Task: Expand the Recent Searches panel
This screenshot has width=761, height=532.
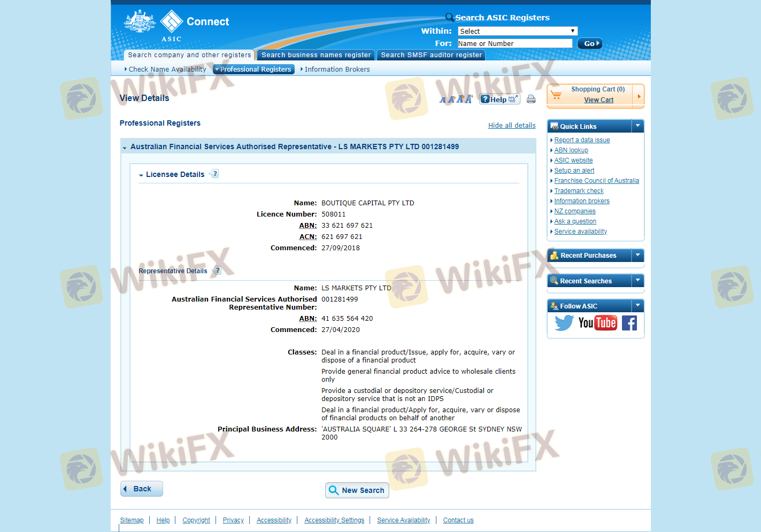Action: coord(637,281)
